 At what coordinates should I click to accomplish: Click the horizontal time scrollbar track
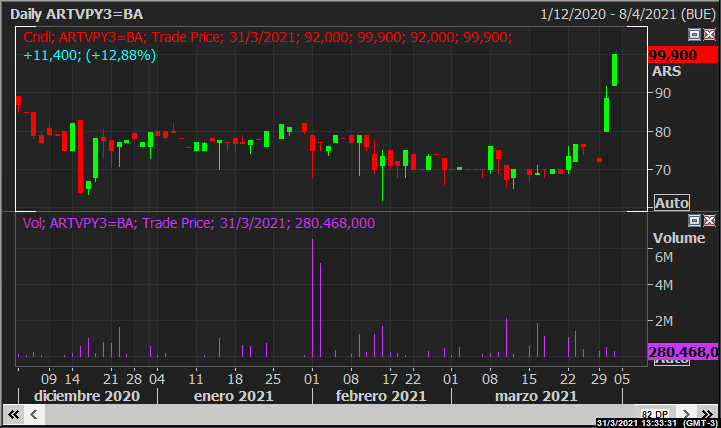[x=340, y=415]
